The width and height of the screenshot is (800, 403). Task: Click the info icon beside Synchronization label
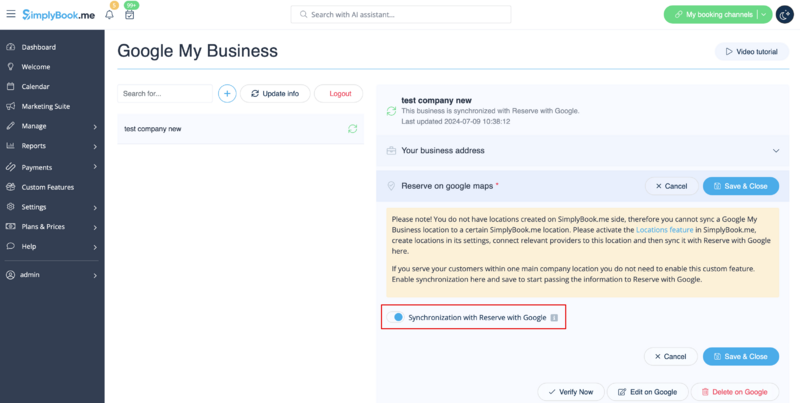click(555, 317)
